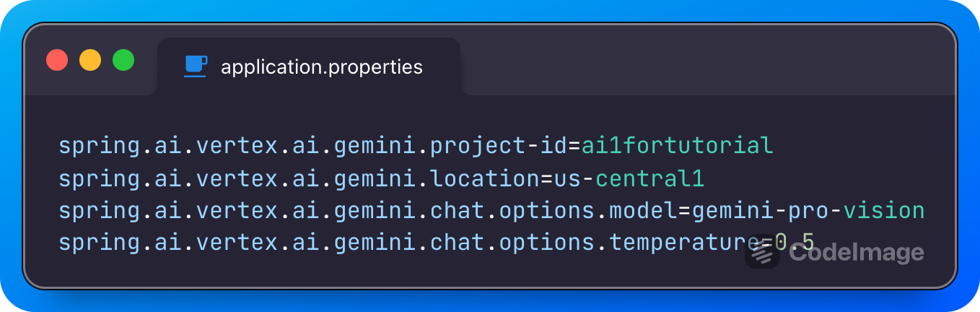
Task: Click the ai1fortutorial project id value
Action: (678, 145)
